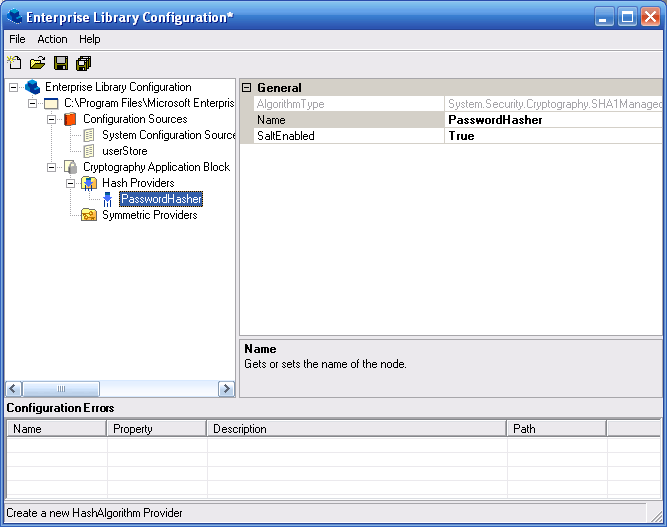Click the Hash Providers node icon

coord(89,183)
